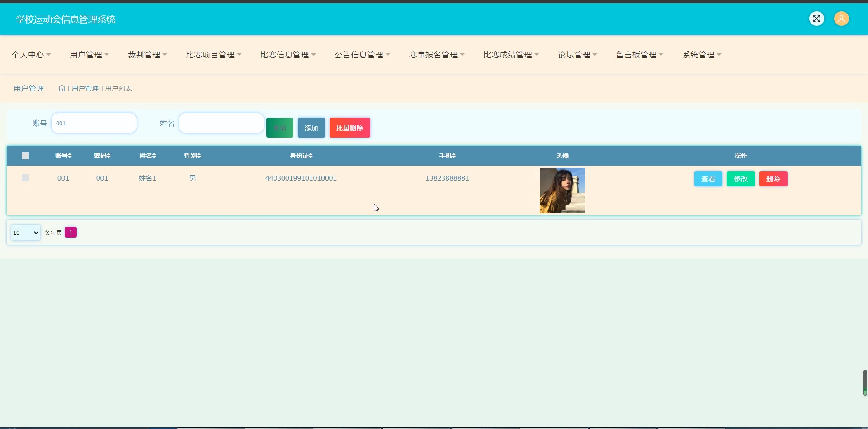Click the red 批量删除 button
The image size is (868, 429).
click(x=350, y=128)
